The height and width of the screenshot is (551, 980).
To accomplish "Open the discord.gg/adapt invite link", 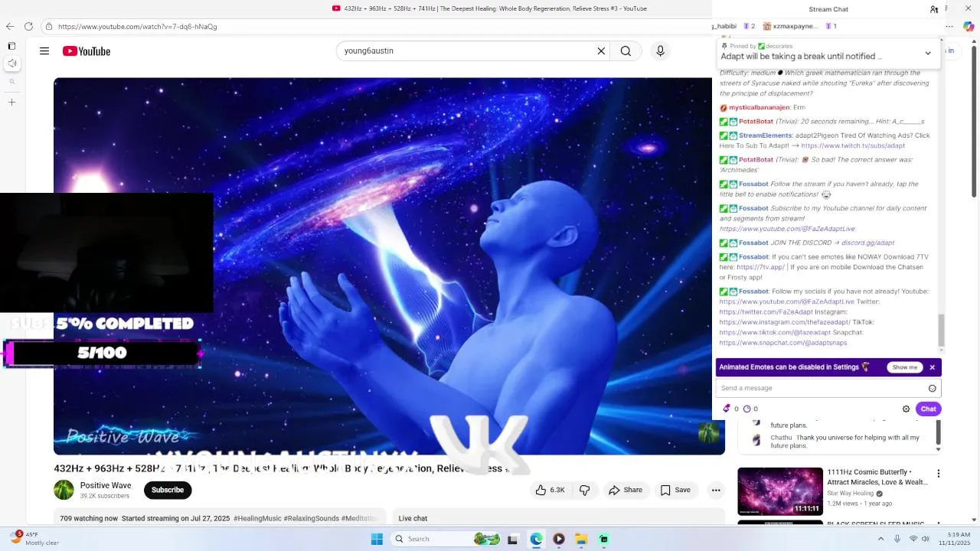I will point(867,243).
